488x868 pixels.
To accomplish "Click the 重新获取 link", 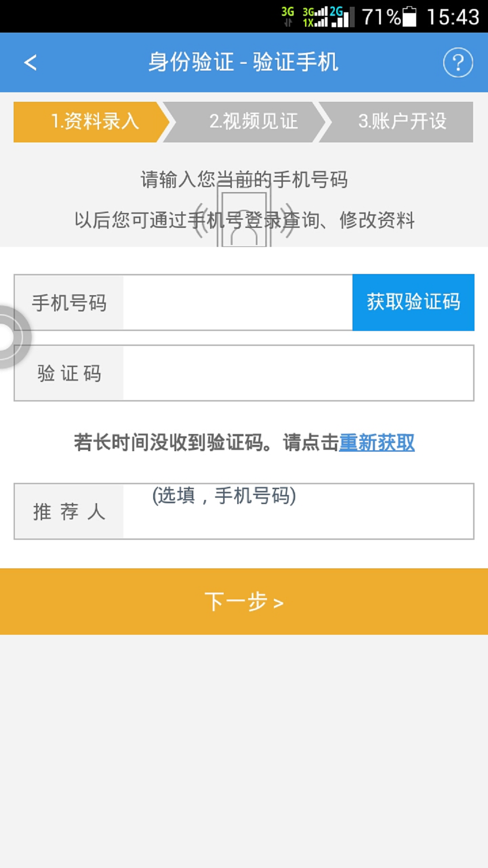I will pyautogui.click(x=376, y=442).
